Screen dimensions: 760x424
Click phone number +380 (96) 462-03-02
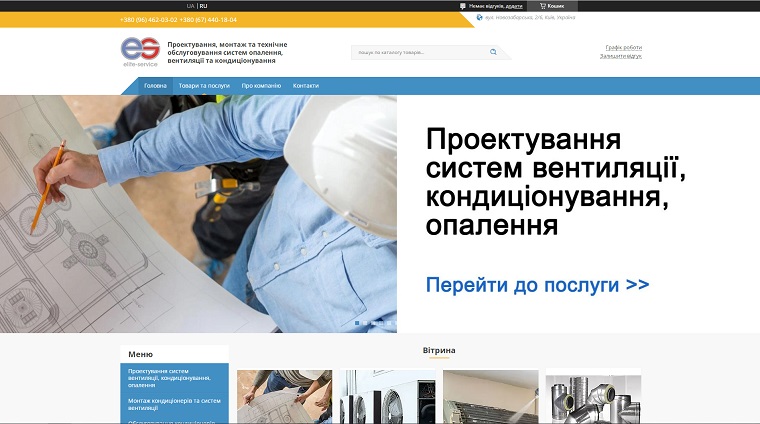[x=148, y=20]
